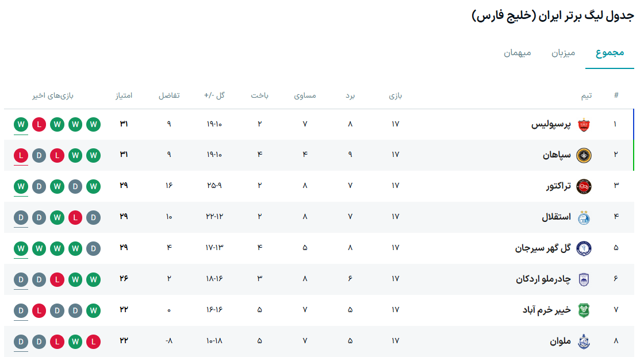644x357 pixels.
Task: Click the امتیاز column header
Action: pyautogui.click(x=124, y=95)
